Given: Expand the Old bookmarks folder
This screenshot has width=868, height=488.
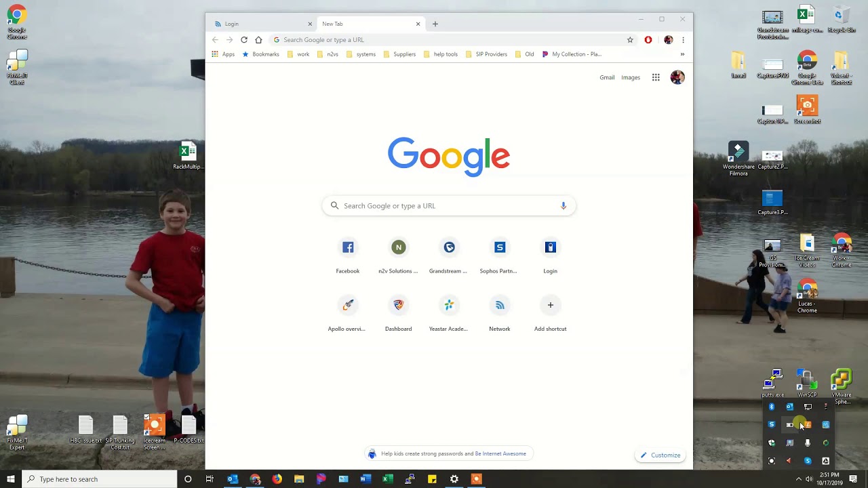Looking at the screenshot, I should click(524, 54).
